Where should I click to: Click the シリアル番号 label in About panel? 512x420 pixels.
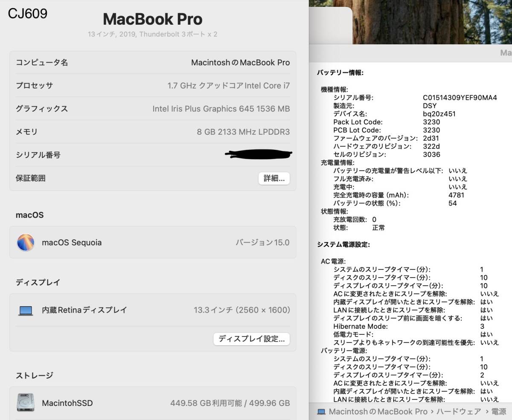[38, 155]
